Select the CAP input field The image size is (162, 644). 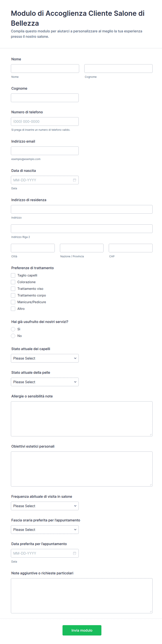[x=131, y=248]
